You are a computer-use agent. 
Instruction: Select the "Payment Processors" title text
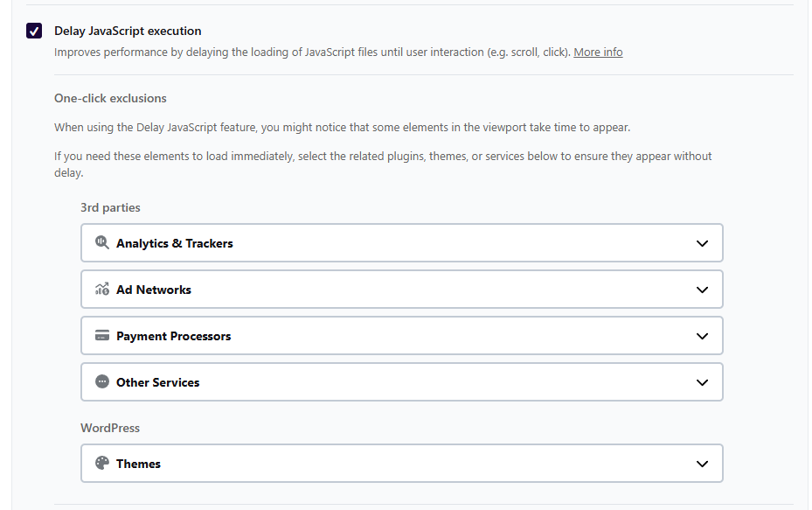(174, 336)
